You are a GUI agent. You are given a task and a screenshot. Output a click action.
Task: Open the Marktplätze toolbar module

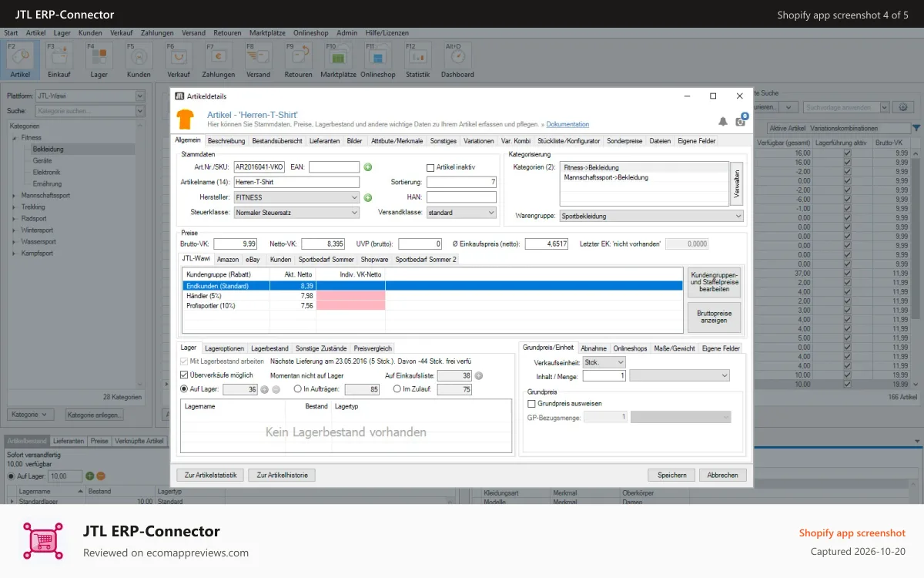click(x=338, y=60)
